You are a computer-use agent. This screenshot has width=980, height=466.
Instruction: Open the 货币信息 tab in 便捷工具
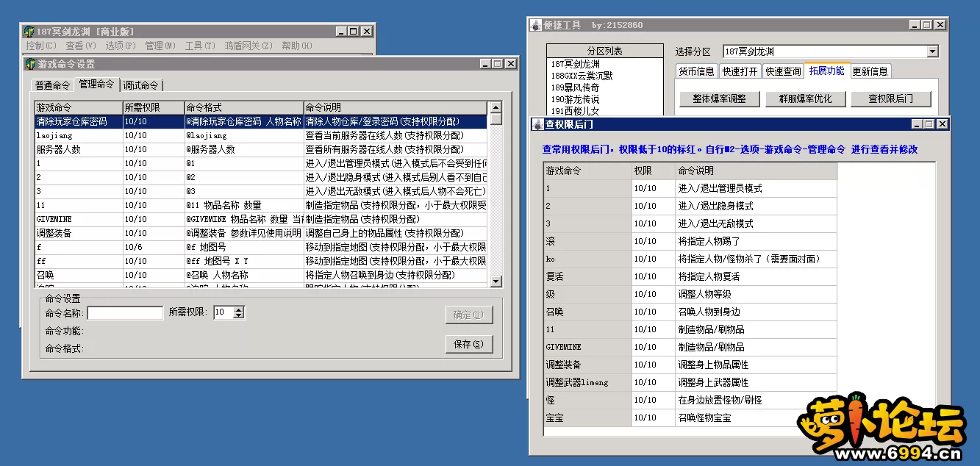click(696, 71)
